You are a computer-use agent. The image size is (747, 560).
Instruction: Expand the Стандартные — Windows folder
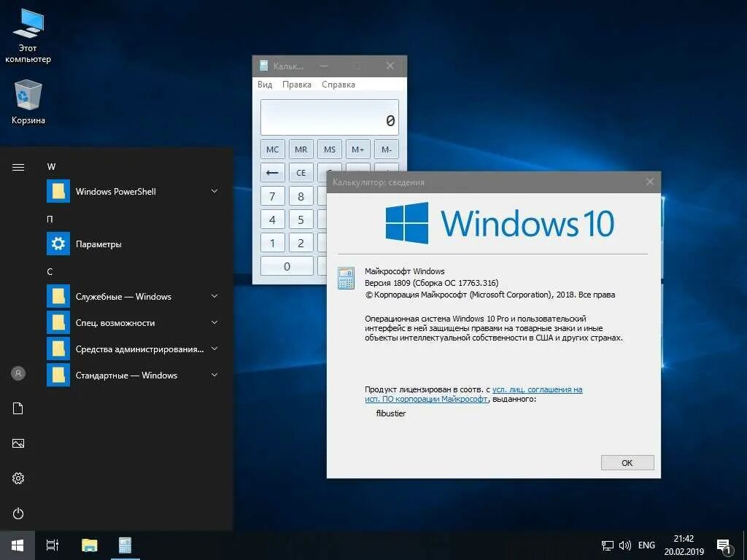tap(214, 375)
